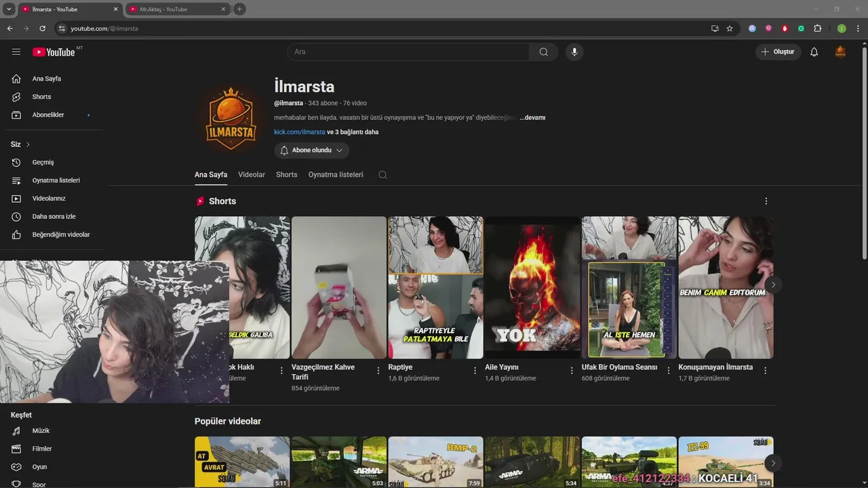Select the Ana Sayfa channel tab

tap(211, 175)
